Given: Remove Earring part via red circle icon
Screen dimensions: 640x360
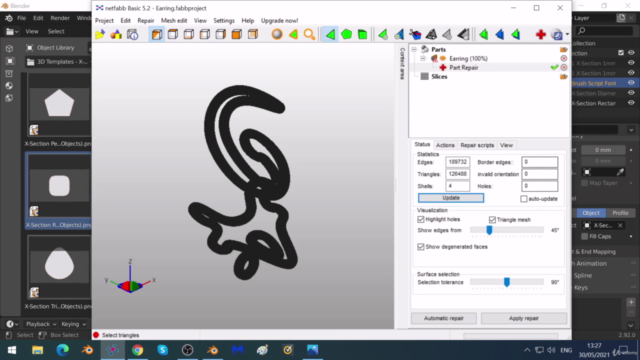Looking at the screenshot, I should click(x=564, y=59).
